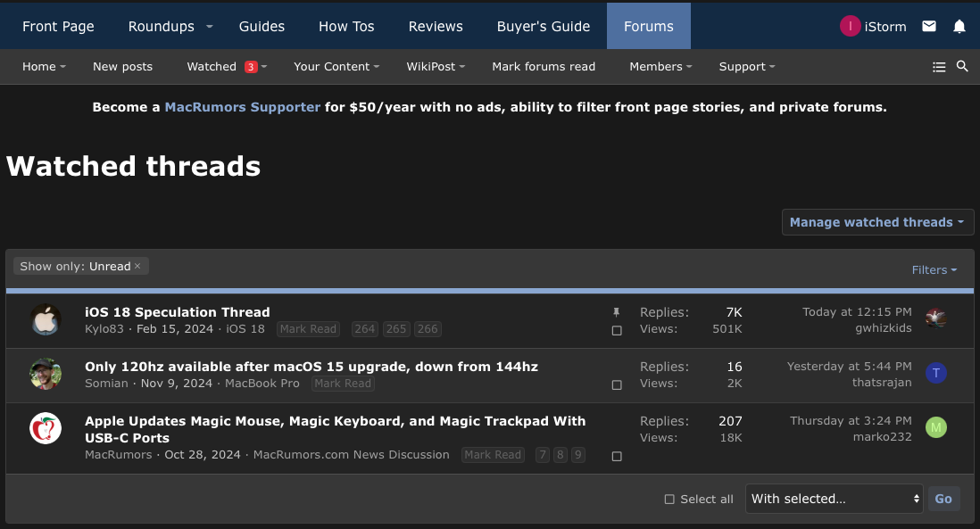The height and width of the screenshot is (529, 980).
Task: Open thatsrajan username link
Action: (x=882, y=382)
